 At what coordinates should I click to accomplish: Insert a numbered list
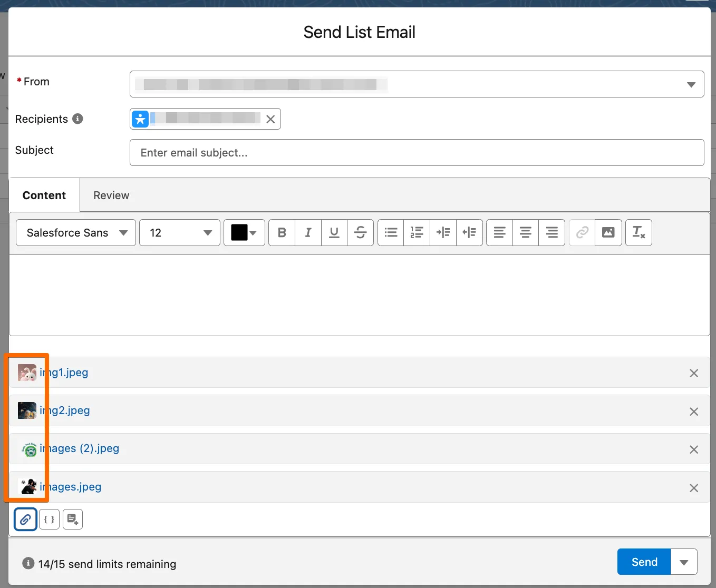tap(417, 232)
